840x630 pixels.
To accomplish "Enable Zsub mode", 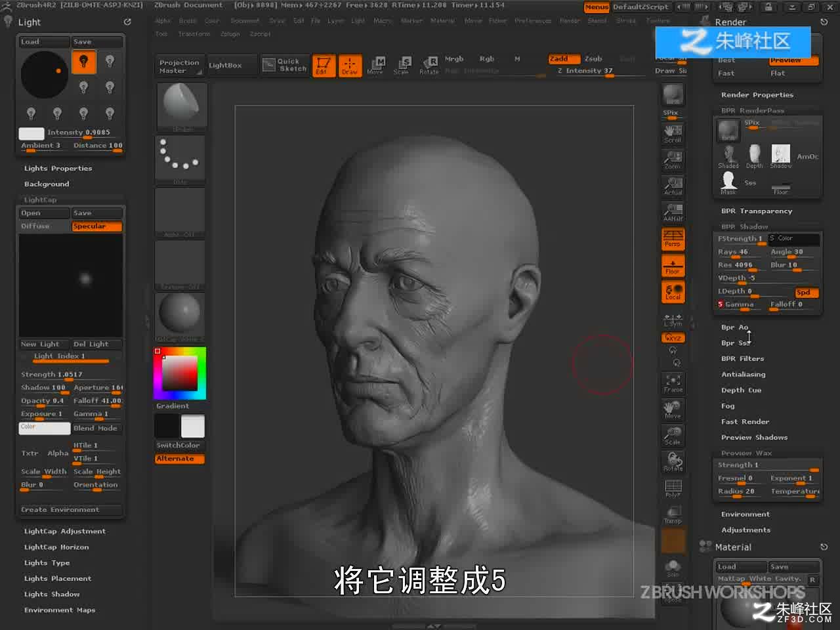I will tap(593, 59).
